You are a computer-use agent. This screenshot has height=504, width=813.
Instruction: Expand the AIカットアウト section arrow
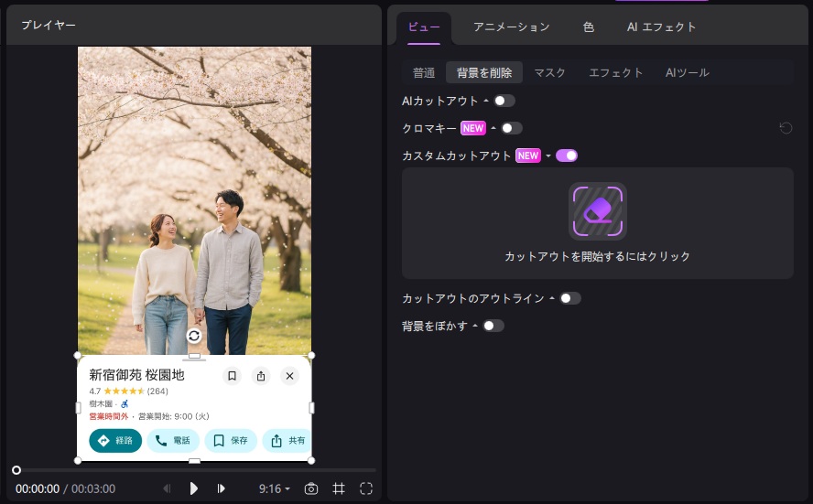(x=486, y=101)
